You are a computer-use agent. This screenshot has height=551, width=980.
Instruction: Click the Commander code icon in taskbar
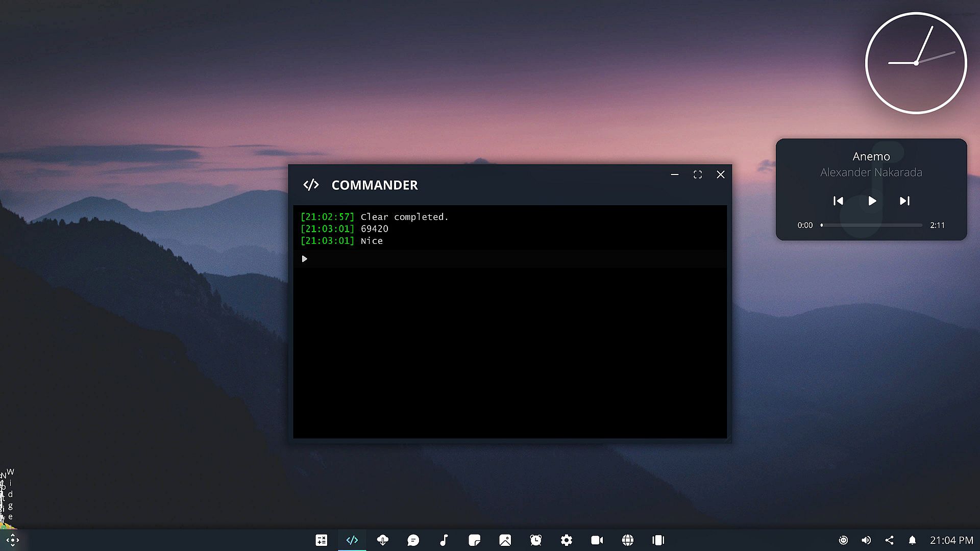pyautogui.click(x=352, y=540)
